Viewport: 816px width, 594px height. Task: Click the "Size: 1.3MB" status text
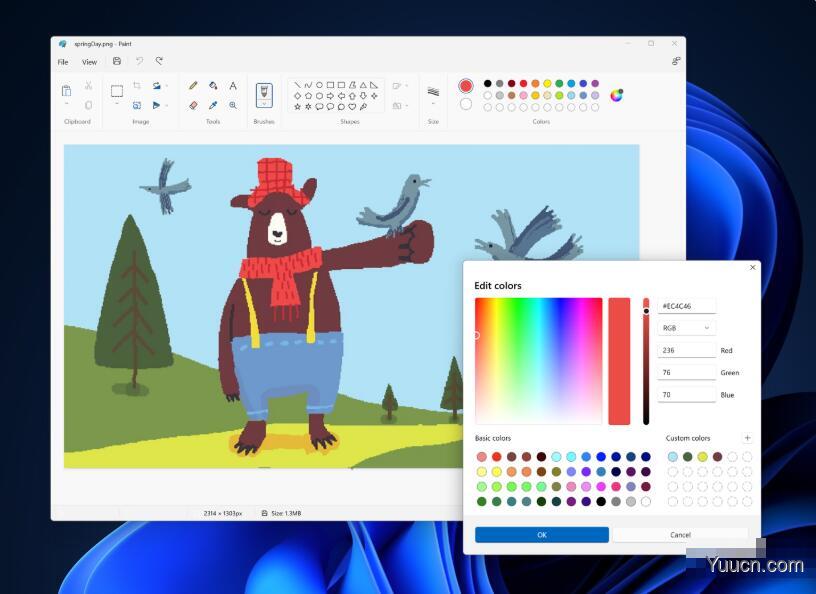tap(286, 513)
